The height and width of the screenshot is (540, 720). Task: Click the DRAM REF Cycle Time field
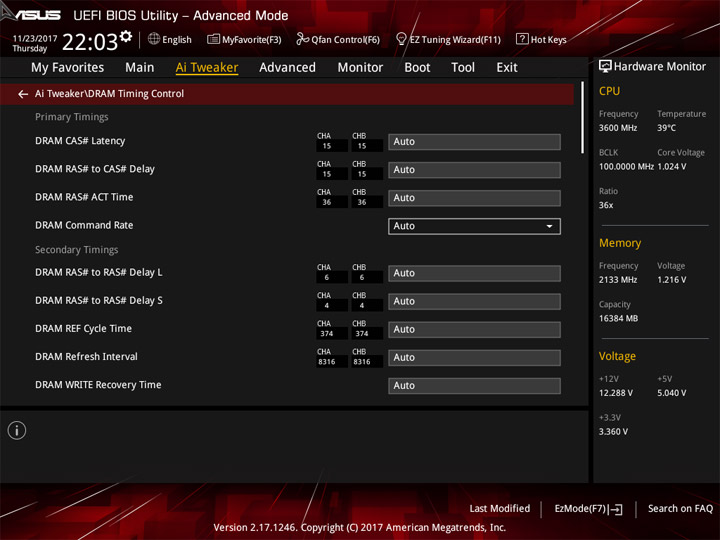(x=474, y=329)
